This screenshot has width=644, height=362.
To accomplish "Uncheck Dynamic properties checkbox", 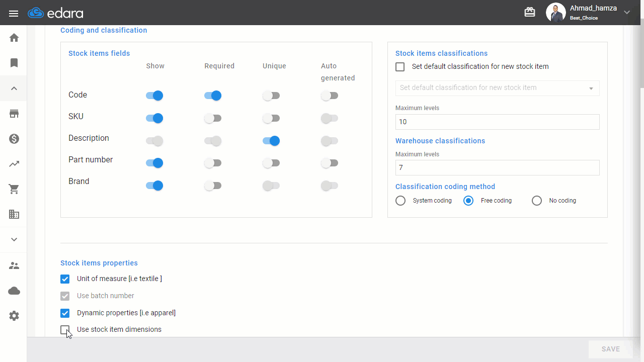I will coord(65,313).
